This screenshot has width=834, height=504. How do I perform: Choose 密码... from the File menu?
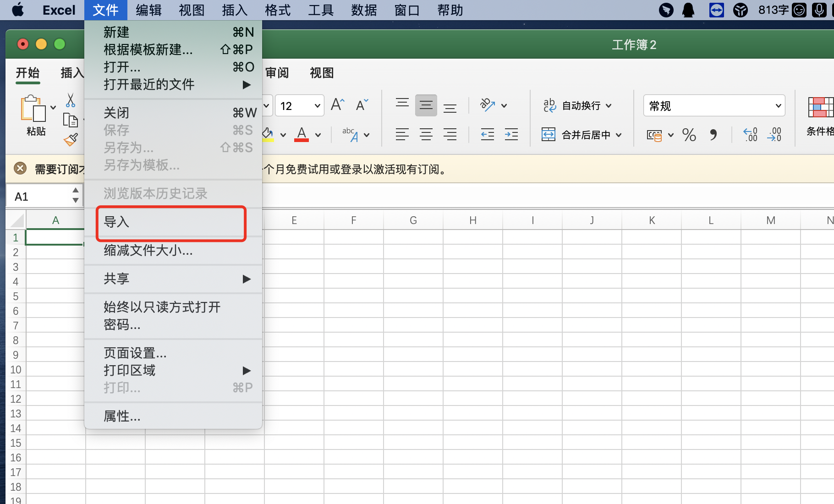tap(173, 324)
